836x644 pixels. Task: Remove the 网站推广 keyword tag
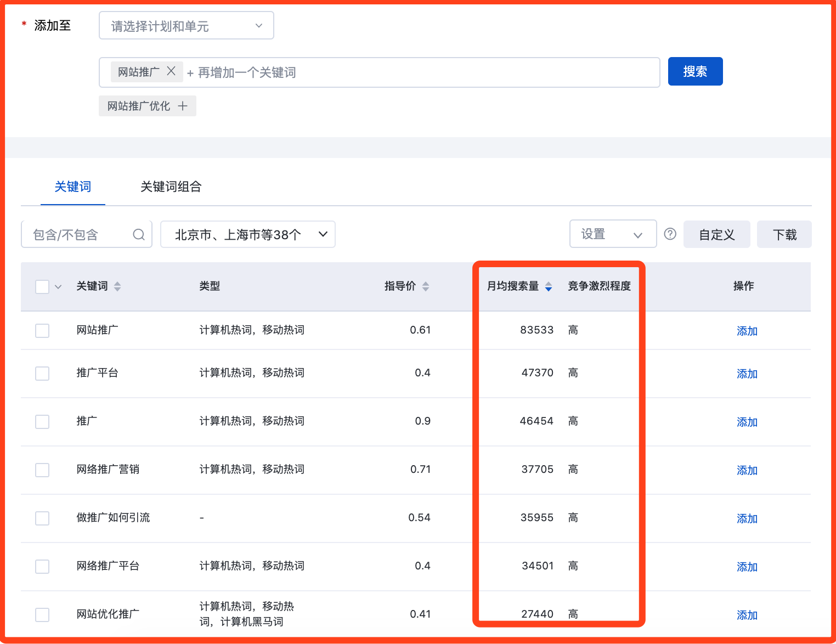tap(171, 71)
